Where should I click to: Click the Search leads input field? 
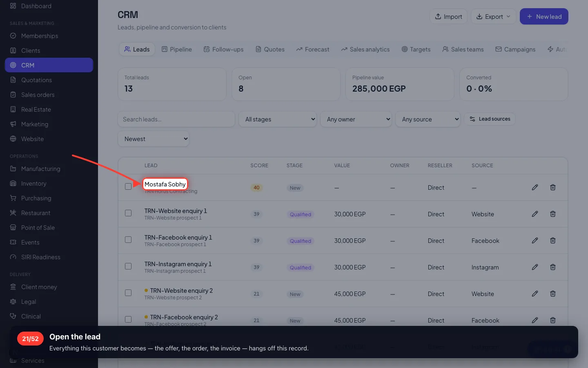[176, 119]
